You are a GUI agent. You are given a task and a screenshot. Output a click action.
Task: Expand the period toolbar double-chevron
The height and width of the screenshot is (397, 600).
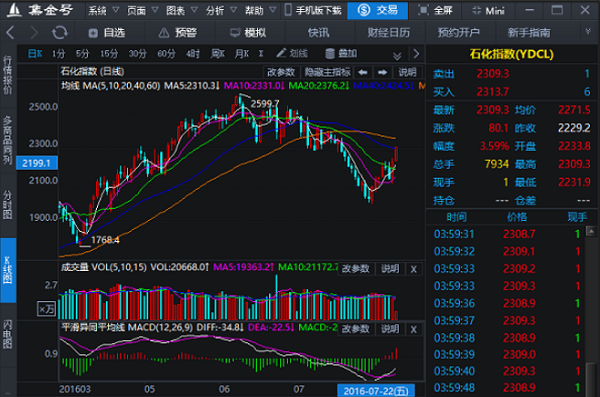point(397,56)
